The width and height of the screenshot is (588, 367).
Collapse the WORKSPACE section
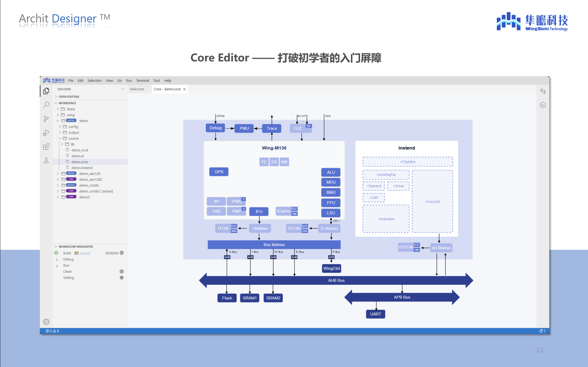click(x=56, y=103)
